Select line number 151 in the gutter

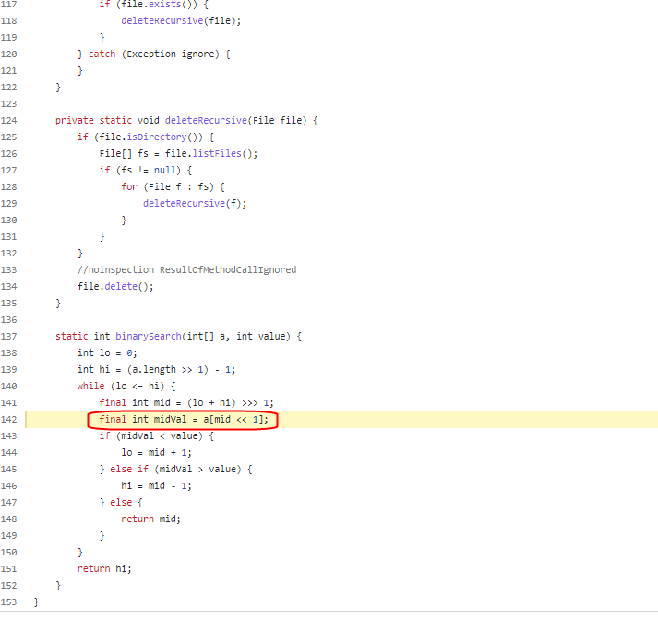(x=9, y=569)
